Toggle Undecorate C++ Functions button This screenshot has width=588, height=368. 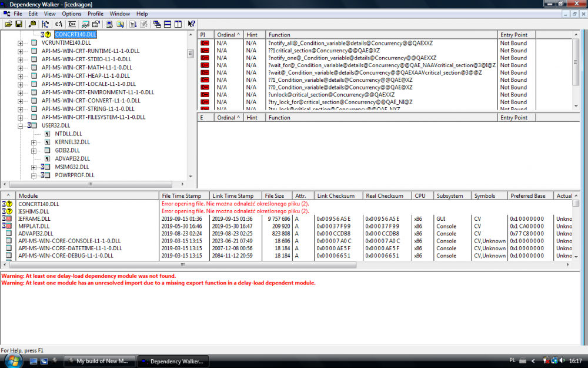(72, 24)
